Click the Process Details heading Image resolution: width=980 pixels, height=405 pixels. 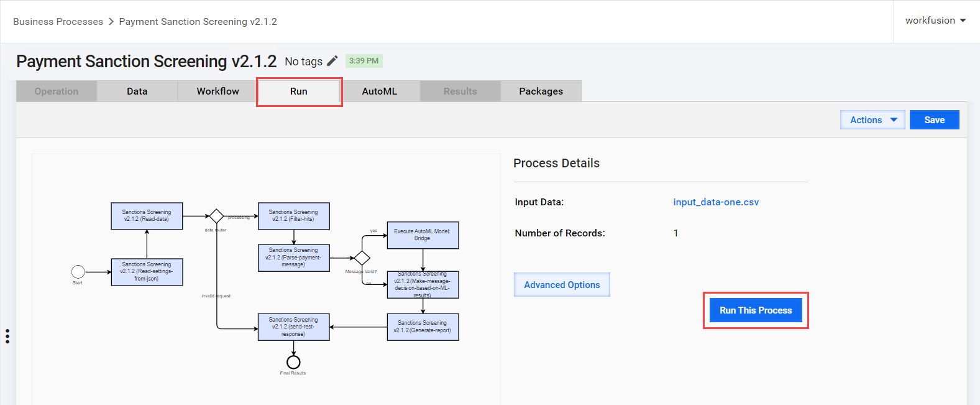coord(556,163)
